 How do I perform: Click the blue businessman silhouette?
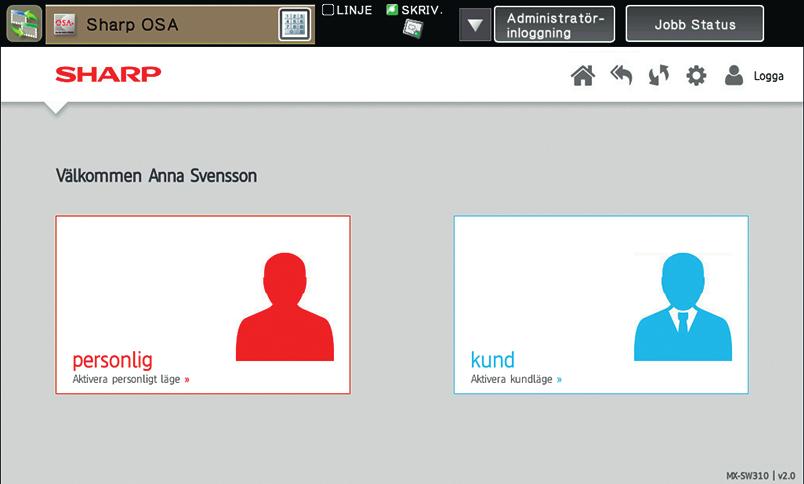[x=683, y=307]
